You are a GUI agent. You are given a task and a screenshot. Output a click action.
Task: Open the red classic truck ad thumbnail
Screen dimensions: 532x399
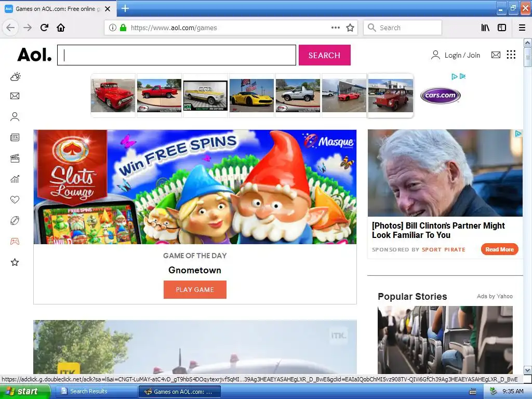113,96
